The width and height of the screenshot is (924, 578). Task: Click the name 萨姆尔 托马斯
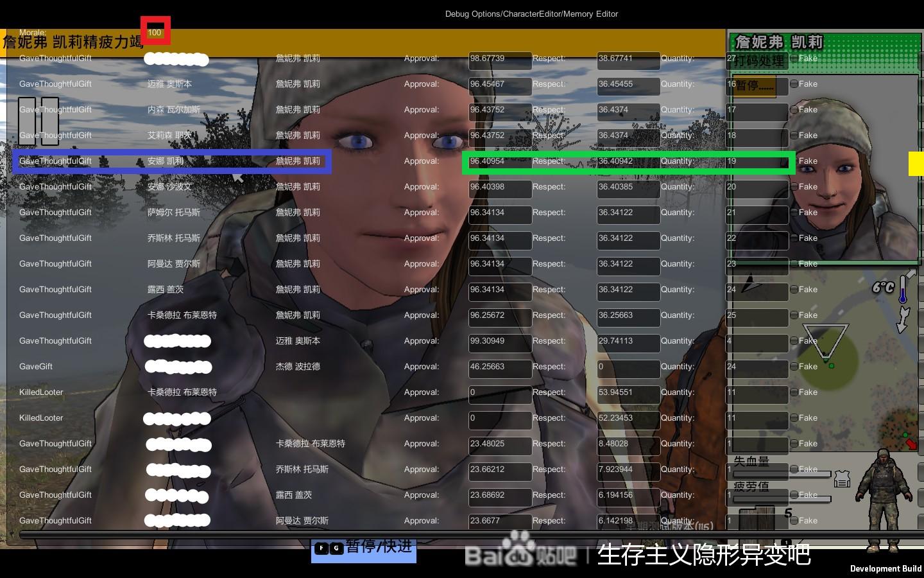tap(174, 213)
